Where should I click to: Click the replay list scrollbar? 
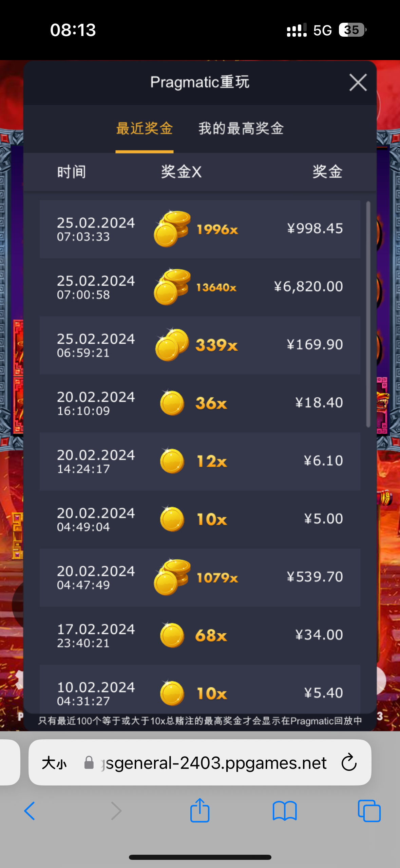[368, 314]
